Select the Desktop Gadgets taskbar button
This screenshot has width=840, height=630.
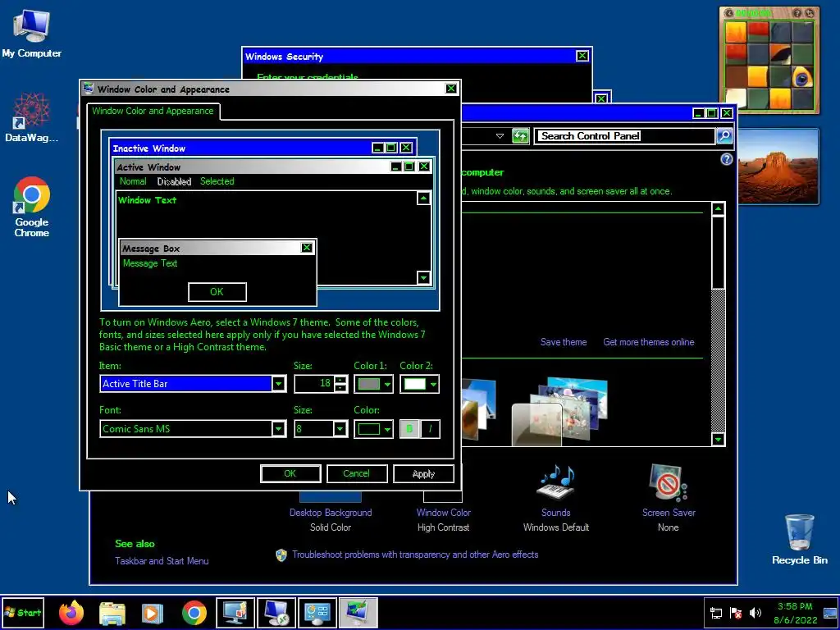(235, 613)
